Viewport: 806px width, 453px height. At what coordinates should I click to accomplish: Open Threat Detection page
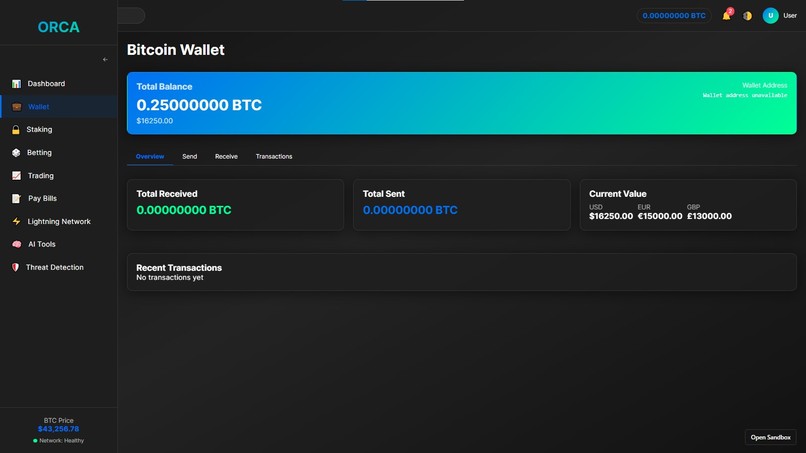[59, 267]
